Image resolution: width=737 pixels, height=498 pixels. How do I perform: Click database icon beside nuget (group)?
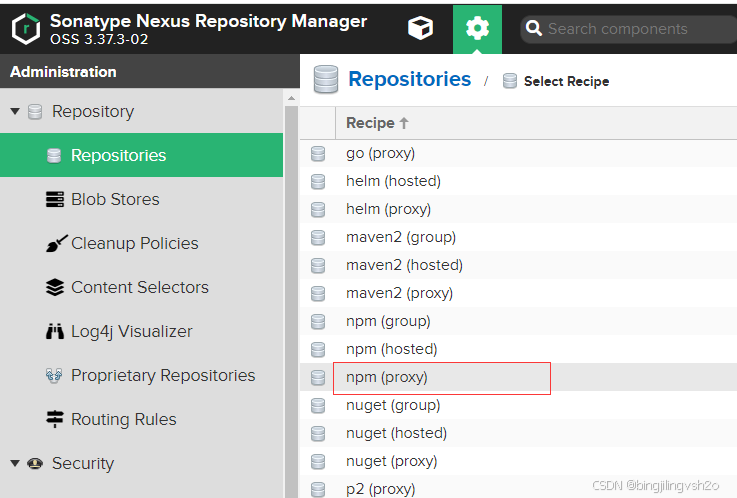(318, 405)
